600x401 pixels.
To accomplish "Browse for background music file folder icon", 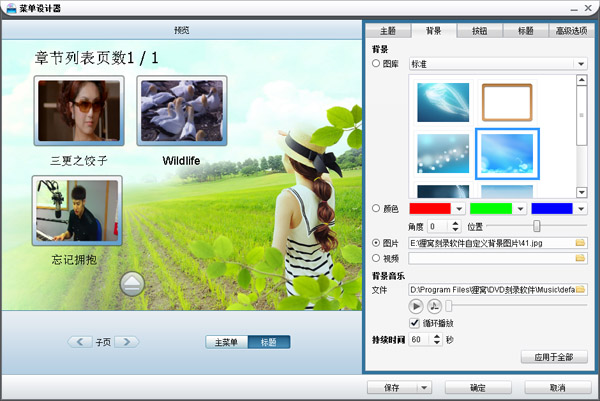I will 579,290.
